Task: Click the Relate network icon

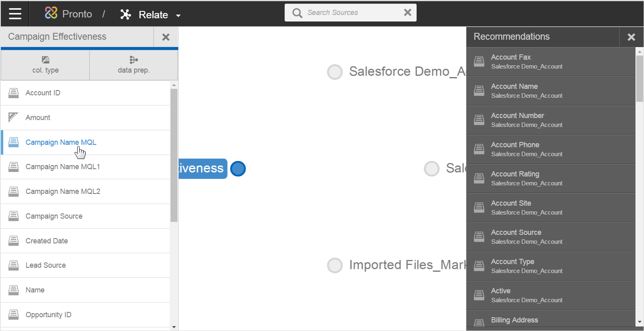Action: [125, 15]
